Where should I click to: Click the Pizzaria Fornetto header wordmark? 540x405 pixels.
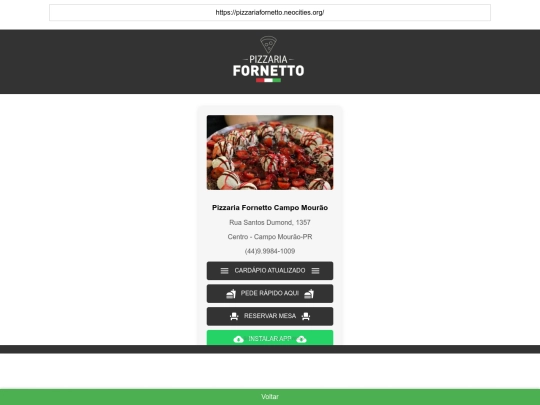point(268,66)
